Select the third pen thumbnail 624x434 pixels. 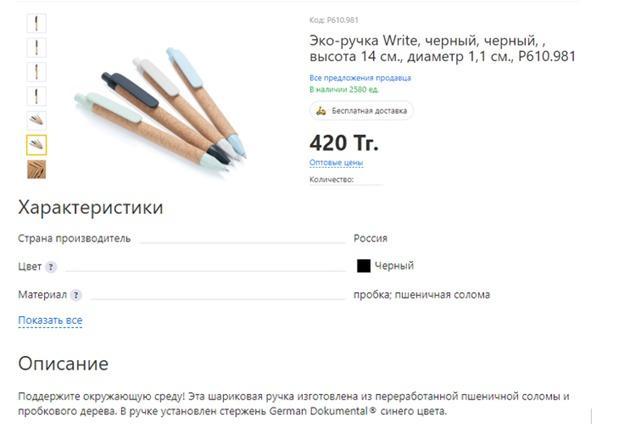[37, 72]
